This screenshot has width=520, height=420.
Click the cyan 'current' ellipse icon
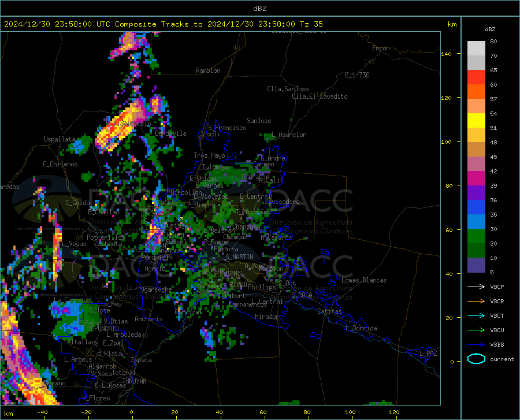(476, 359)
